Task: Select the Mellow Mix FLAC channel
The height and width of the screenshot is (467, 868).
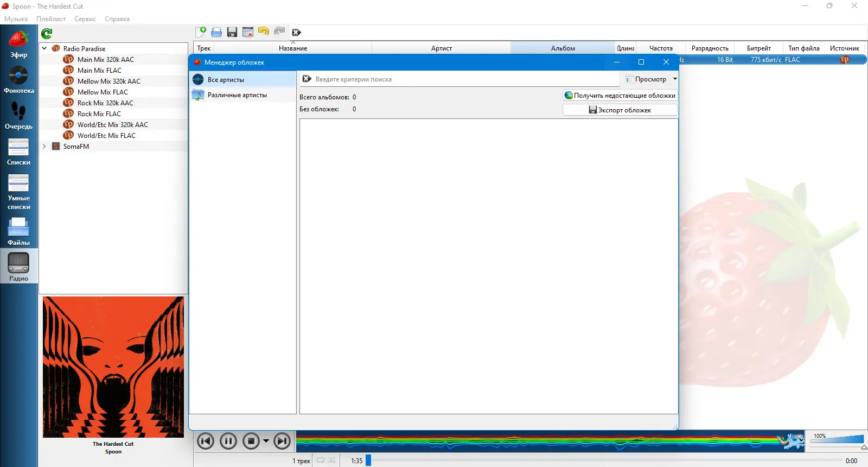Action: [103, 92]
